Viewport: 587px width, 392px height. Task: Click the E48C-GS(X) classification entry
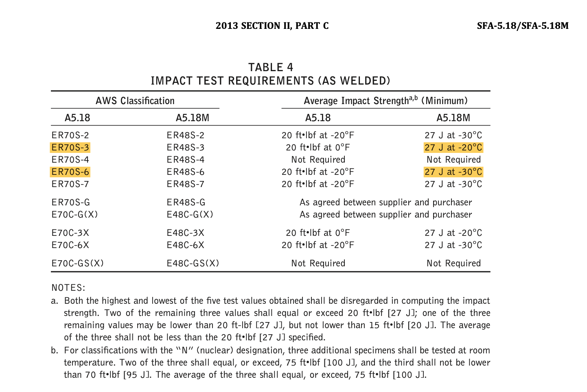pyautogui.click(x=193, y=263)
